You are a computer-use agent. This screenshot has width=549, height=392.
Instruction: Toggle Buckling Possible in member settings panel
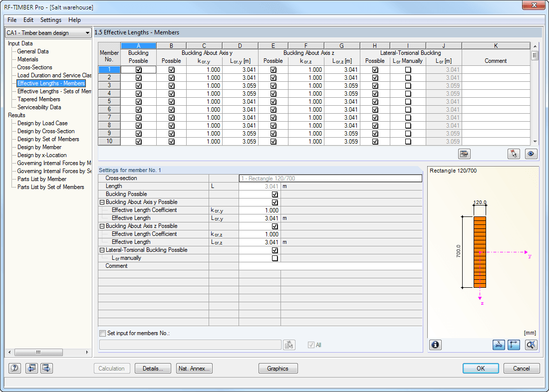[x=275, y=194]
